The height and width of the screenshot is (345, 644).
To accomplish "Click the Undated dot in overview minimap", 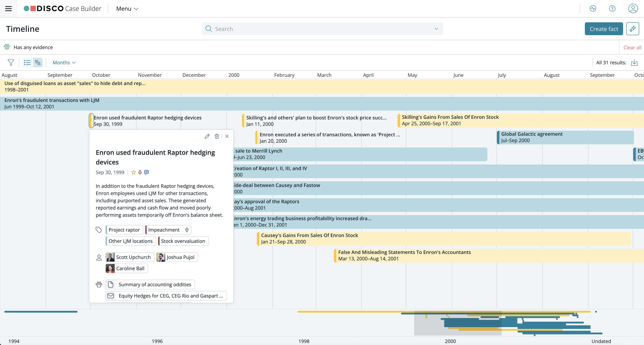I will (x=596, y=312).
